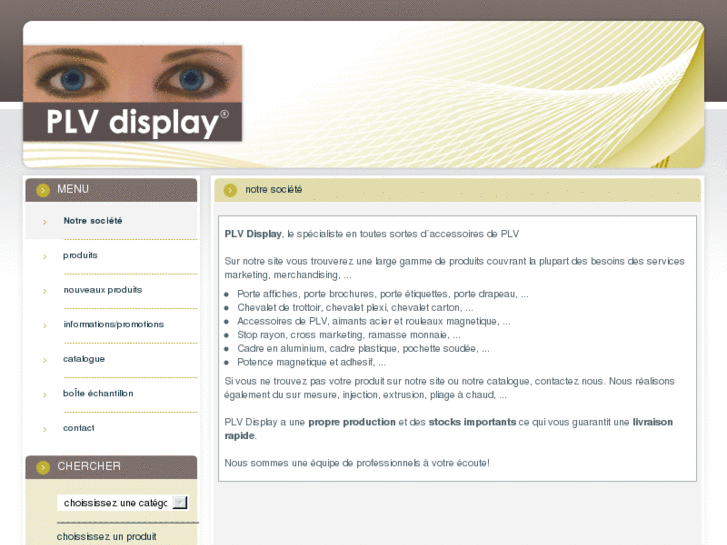727x545 pixels.
Task: Click the MENU panel header
Action: pos(111,190)
